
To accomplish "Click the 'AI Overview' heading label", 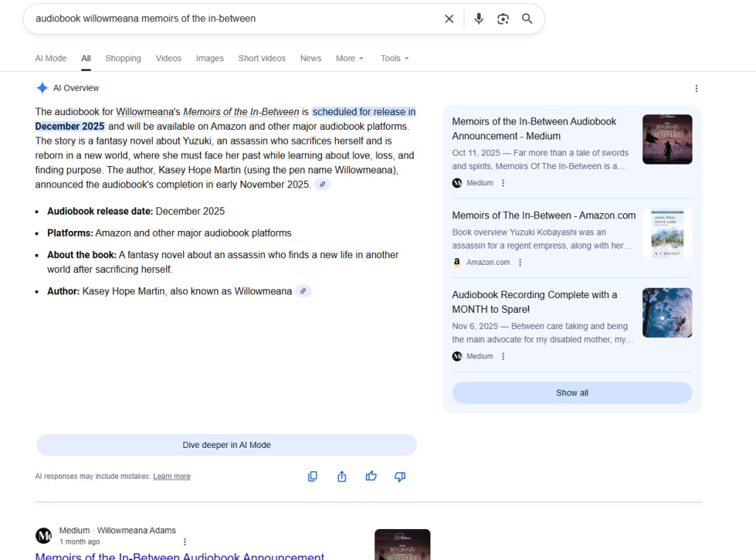I will coord(76,88).
